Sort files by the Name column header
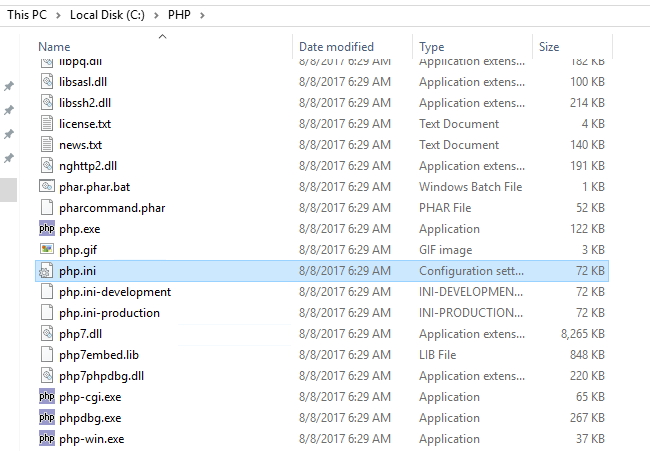The height and width of the screenshot is (451, 650). coord(54,47)
